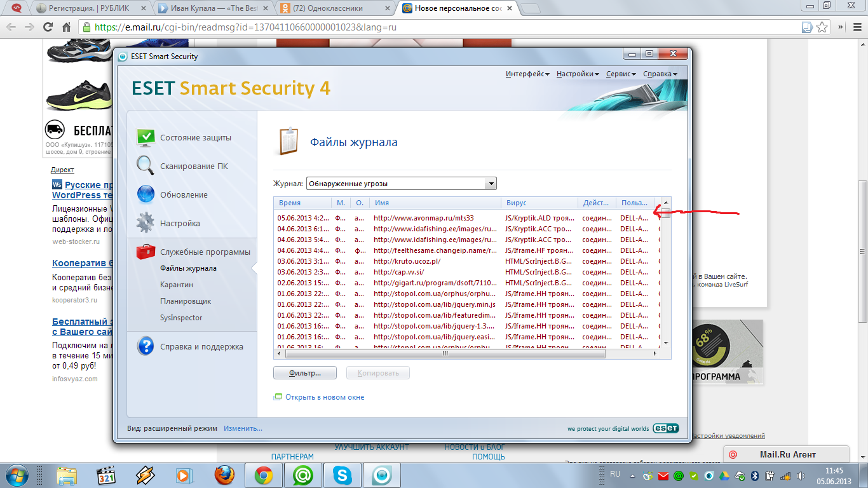Expand the Настройки top menu
868x488 pixels.
pos(578,74)
